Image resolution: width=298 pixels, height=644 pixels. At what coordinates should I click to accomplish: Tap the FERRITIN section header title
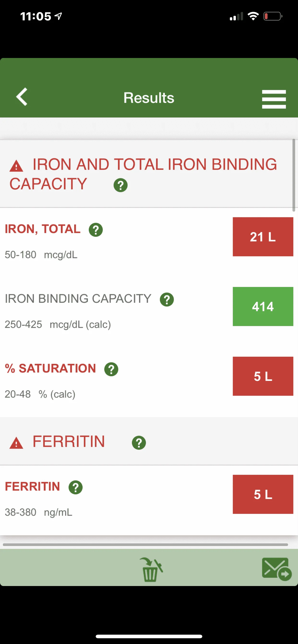click(69, 442)
